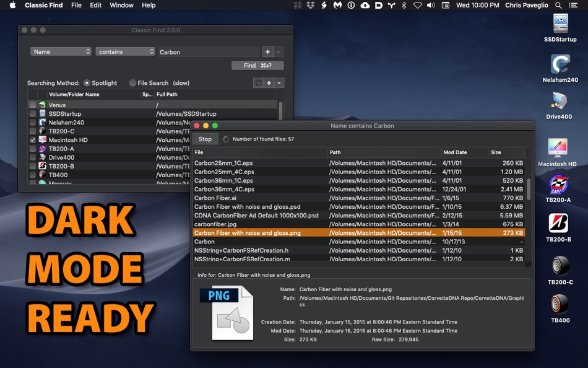Click the search text field containing Carbon
The image size is (588, 368).
click(209, 52)
